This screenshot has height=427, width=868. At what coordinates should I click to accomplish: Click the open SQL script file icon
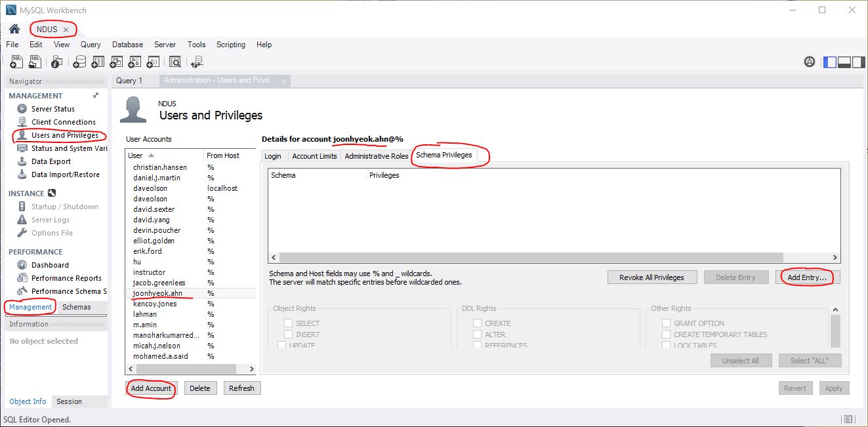(x=35, y=62)
